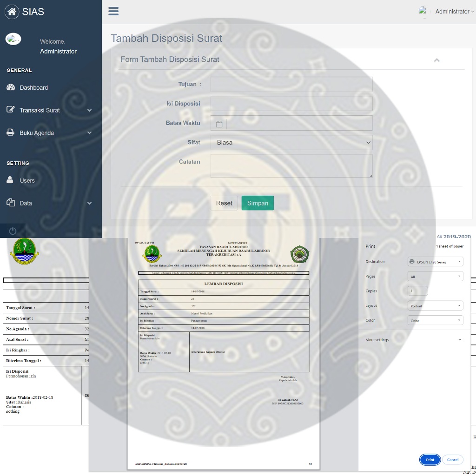Open the Layout Portrait dropdown
476x476 pixels.
[435, 306]
